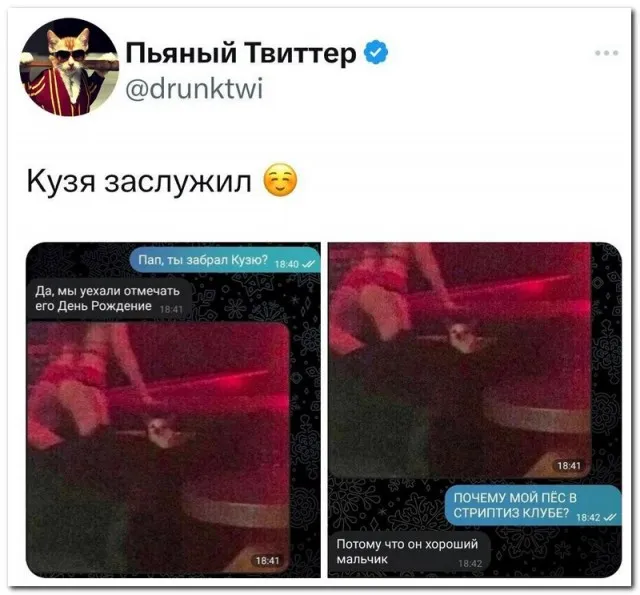Click the 'Пап, ты забрал Кузю?' message bubble
The image size is (640, 595).
click(225, 260)
